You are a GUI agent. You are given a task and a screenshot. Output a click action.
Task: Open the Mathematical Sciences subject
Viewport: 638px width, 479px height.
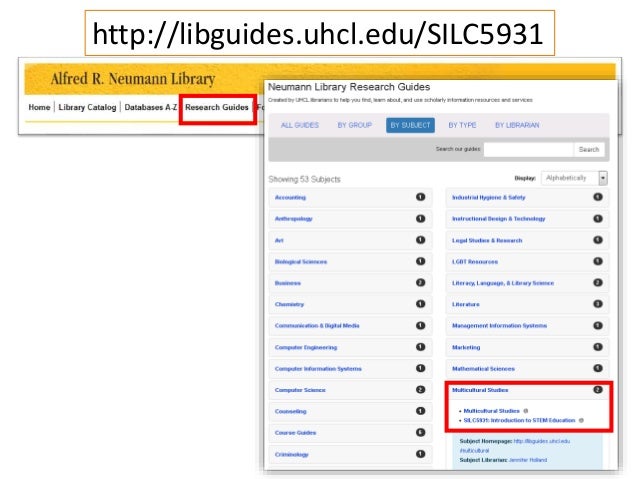click(x=483, y=369)
